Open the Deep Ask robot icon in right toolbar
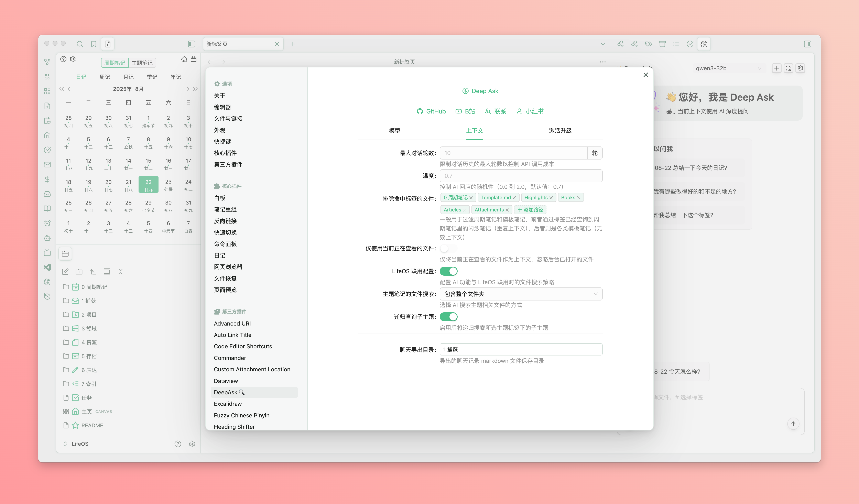The image size is (859, 504). point(704,44)
